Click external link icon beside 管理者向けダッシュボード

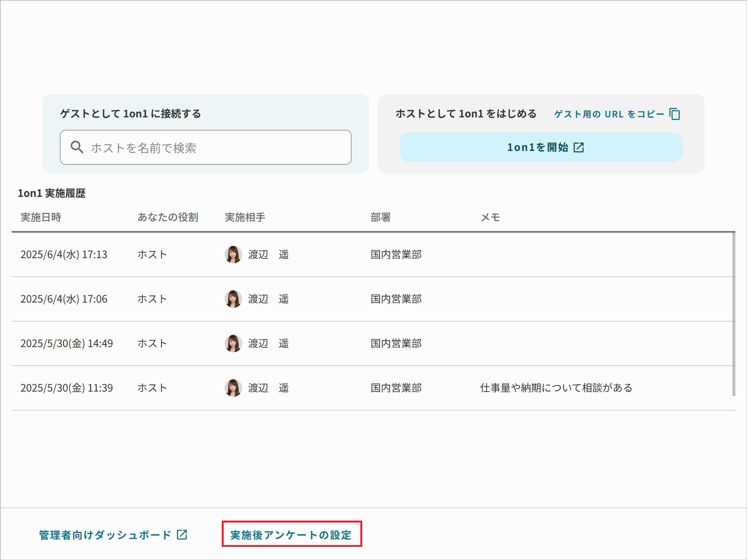coord(182,535)
